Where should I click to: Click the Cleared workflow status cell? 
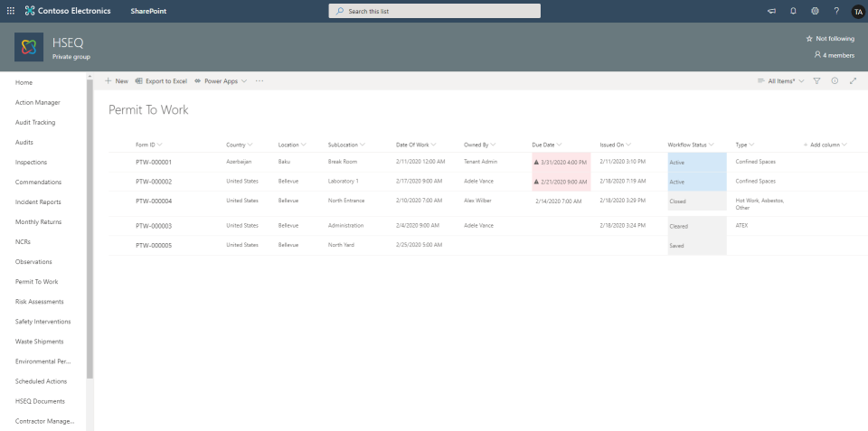[697, 226]
